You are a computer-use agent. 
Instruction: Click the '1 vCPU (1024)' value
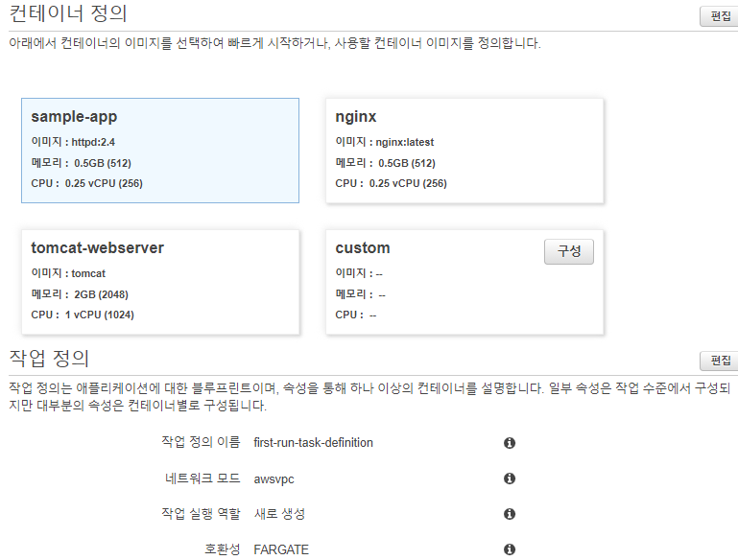tap(99, 315)
